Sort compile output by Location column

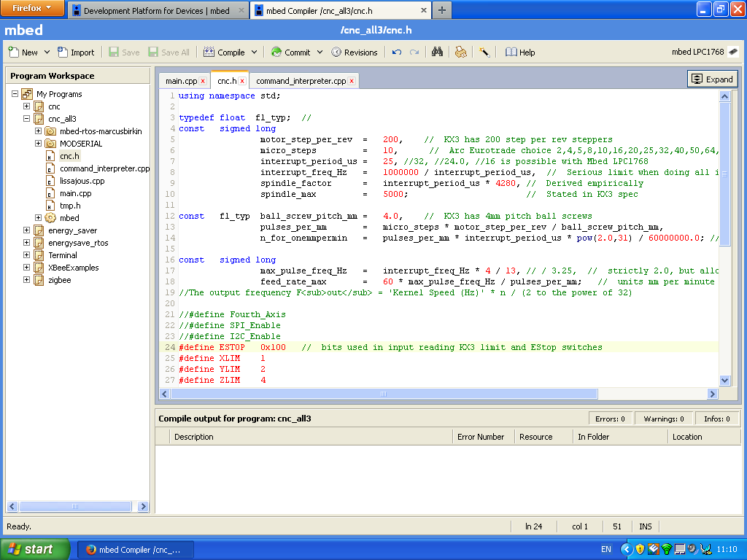(704, 437)
